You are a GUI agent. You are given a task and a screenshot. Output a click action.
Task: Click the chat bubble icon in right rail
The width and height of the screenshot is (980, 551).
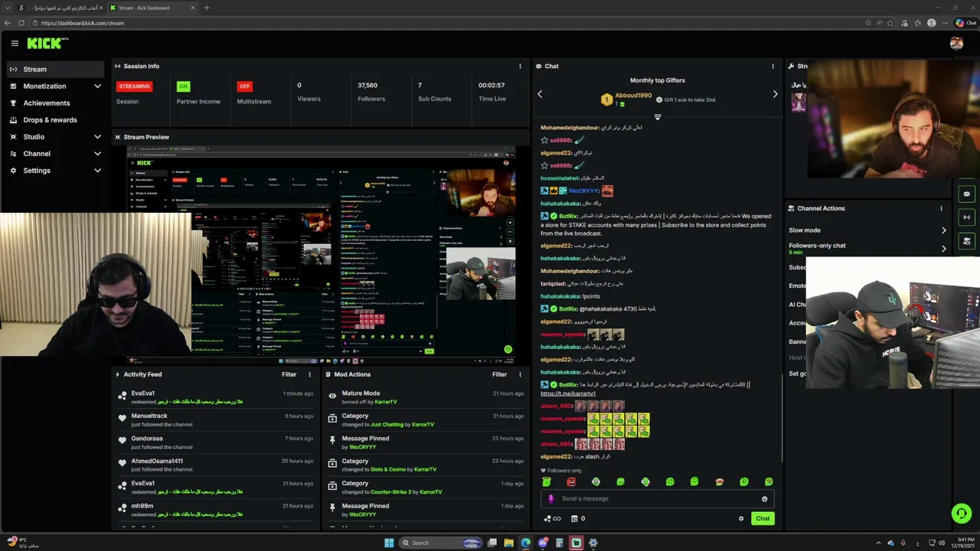966,194
